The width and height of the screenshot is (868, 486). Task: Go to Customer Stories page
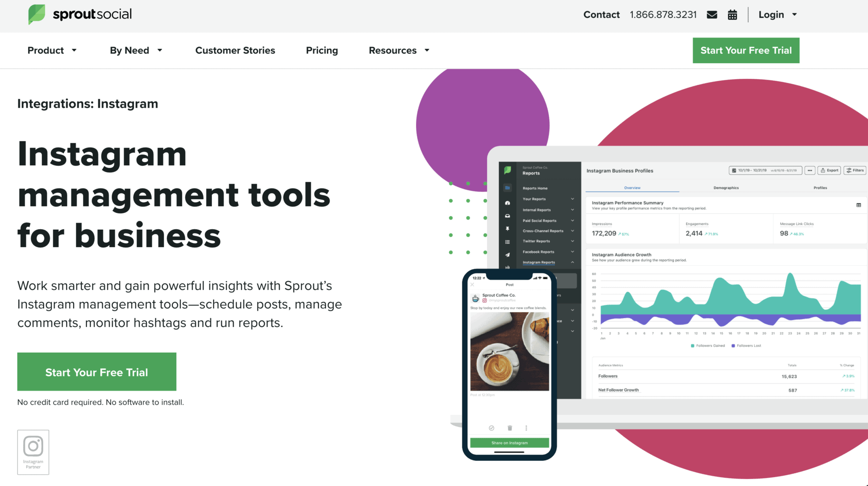tap(235, 50)
